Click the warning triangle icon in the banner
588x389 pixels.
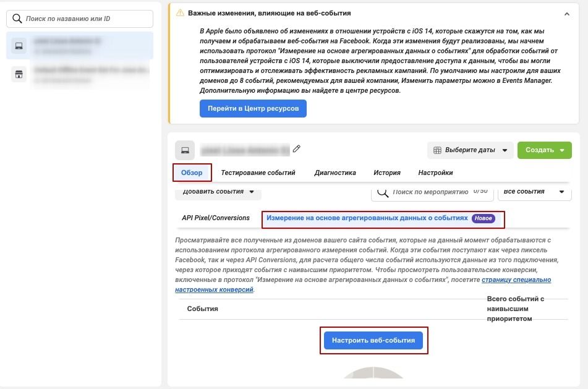pos(180,12)
